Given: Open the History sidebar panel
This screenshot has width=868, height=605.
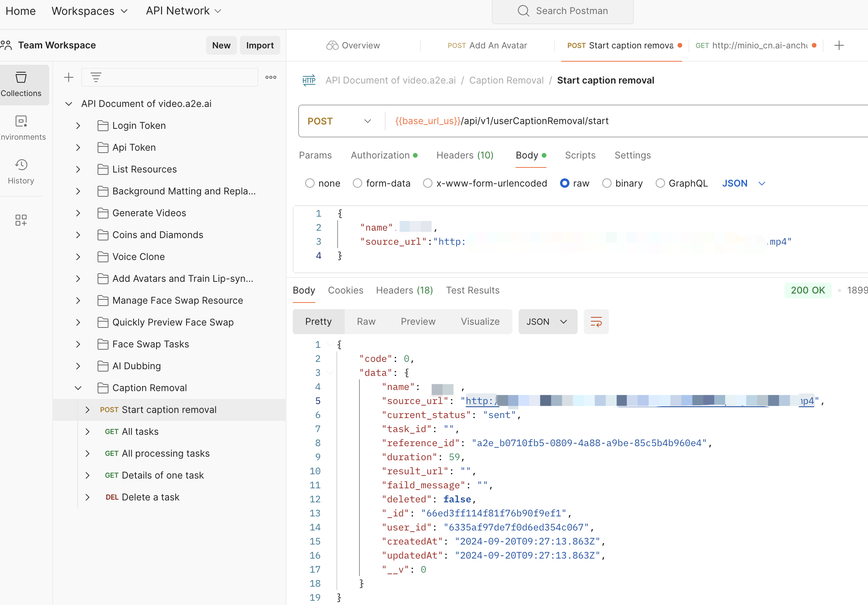Looking at the screenshot, I should pos(21,171).
